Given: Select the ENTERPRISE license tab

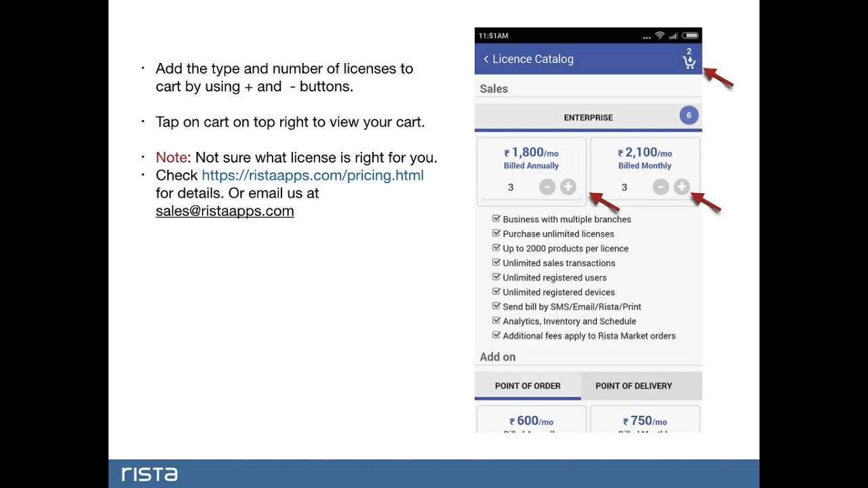Looking at the screenshot, I should [x=588, y=117].
